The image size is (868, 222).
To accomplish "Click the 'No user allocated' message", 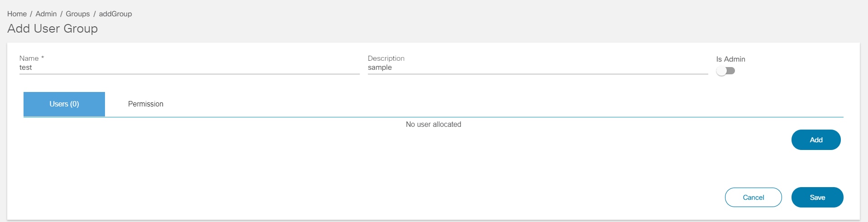I will coord(433,125).
